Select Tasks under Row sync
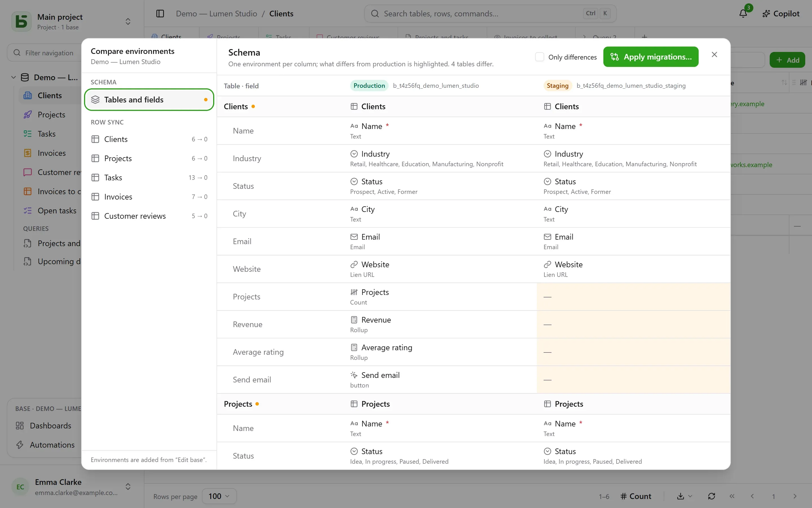This screenshot has width=812, height=508. [x=149, y=178]
